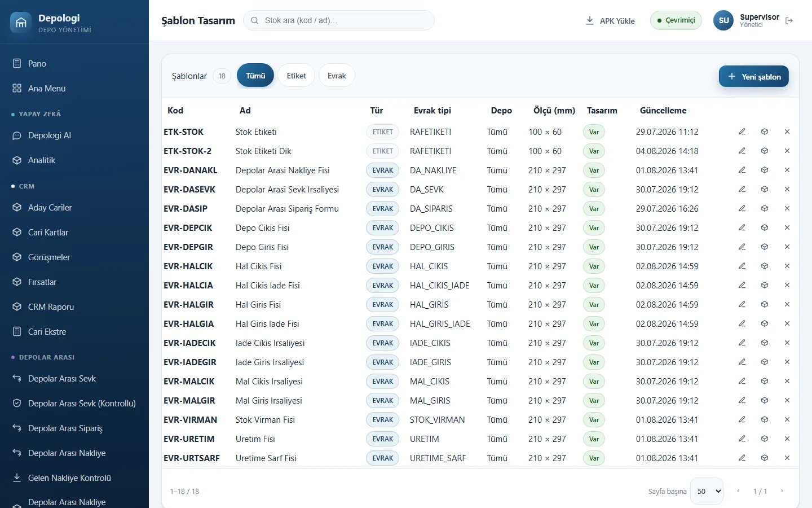Open the Sayfa başına 50 dropdown
This screenshot has height=508, width=812.
pyautogui.click(x=707, y=491)
